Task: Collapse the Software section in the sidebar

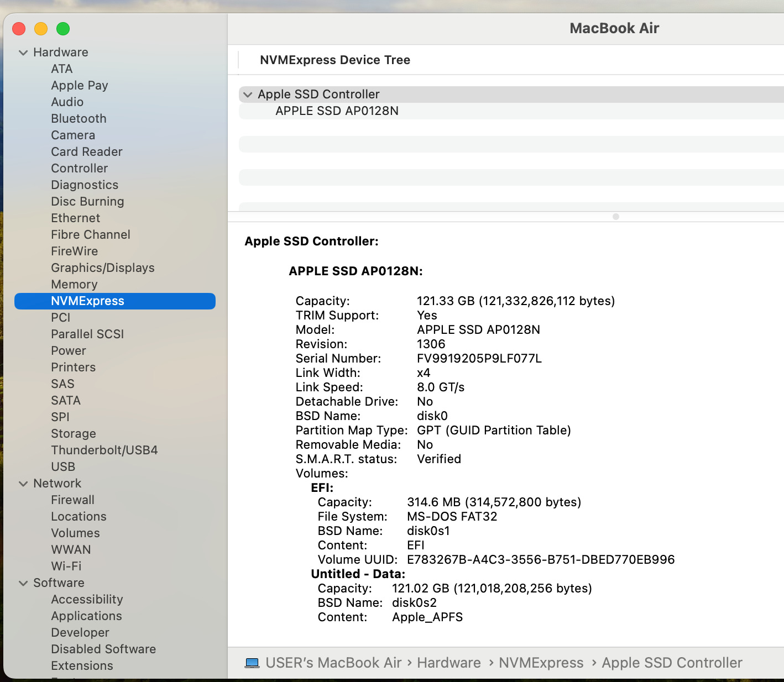Action: click(23, 583)
